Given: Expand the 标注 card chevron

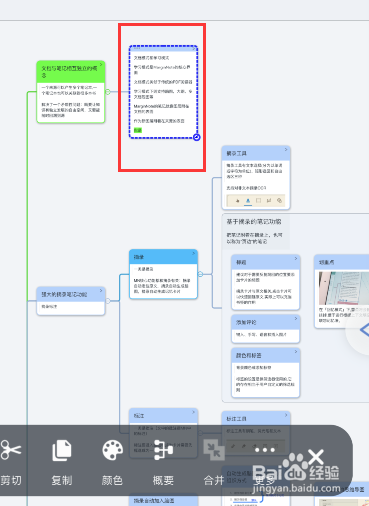Looking at the screenshot, I should (193, 412).
